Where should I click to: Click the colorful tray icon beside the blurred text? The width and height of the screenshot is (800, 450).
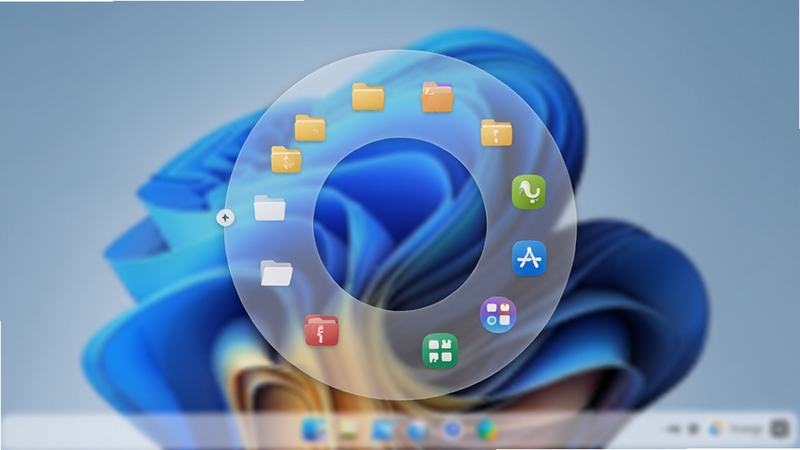pyautogui.click(x=716, y=429)
